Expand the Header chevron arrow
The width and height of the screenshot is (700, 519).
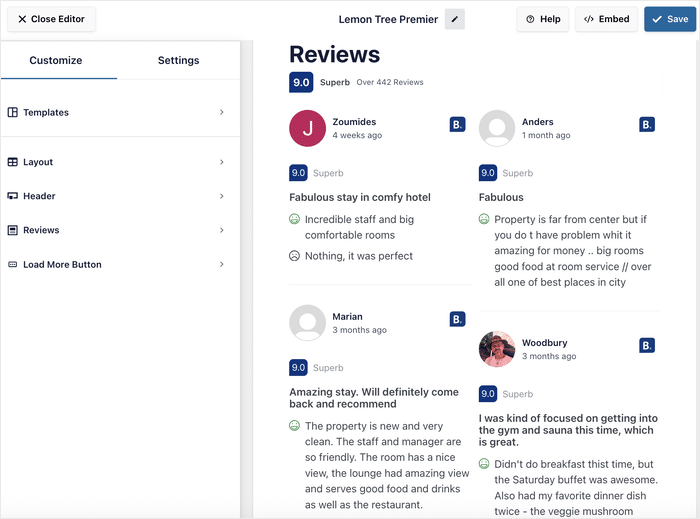pos(221,196)
